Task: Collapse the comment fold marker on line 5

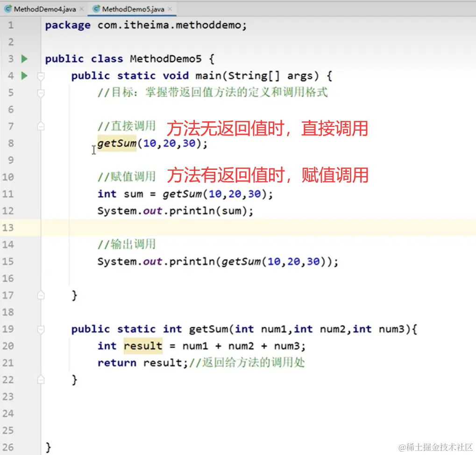Action: [41, 93]
